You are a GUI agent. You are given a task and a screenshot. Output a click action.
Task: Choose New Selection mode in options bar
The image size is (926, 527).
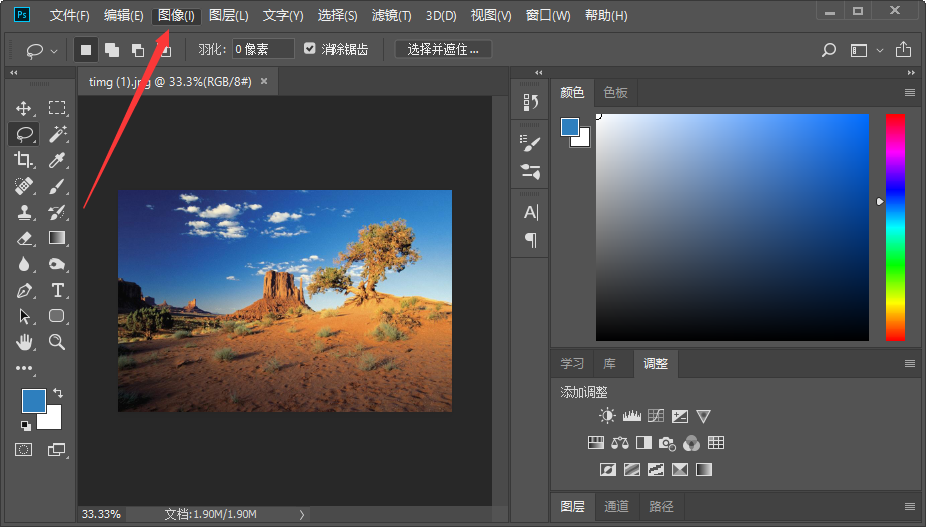(86, 50)
